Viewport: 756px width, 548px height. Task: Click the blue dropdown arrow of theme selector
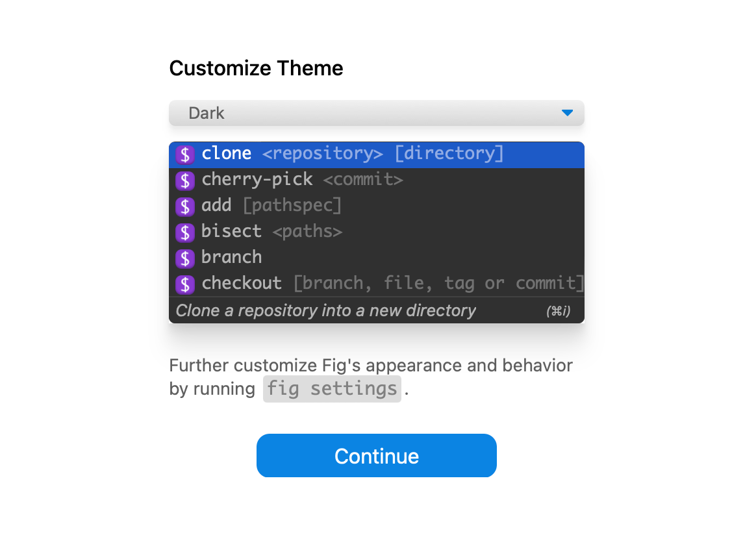(x=567, y=113)
